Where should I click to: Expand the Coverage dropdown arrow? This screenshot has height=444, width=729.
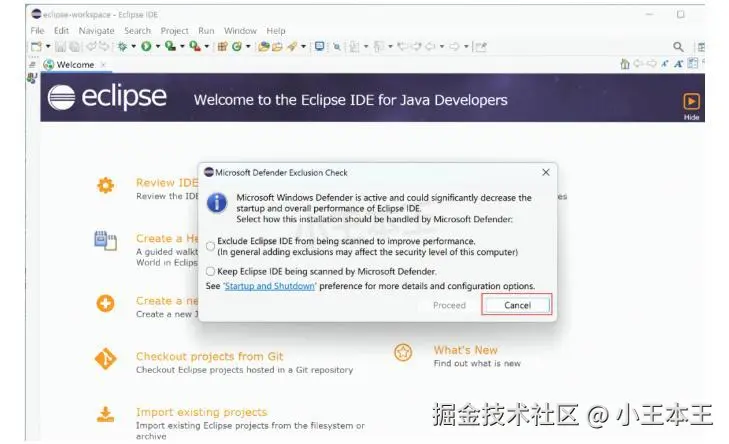pos(182,46)
